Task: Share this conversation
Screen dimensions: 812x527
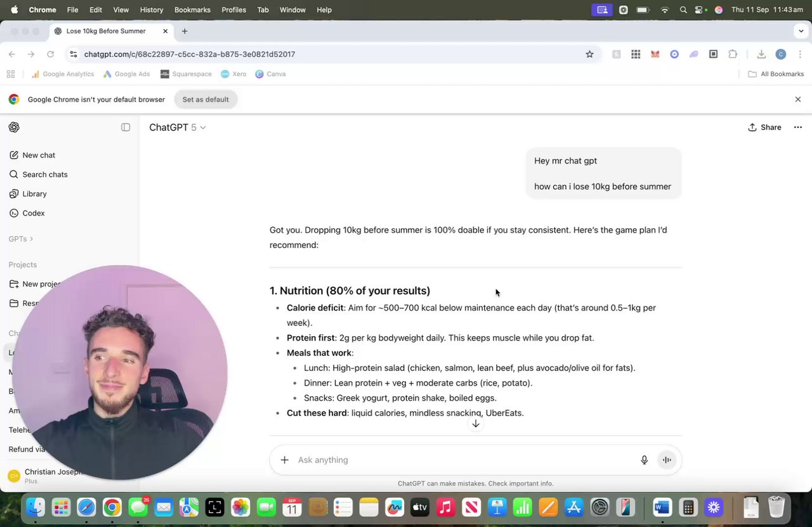Action: [x=764, y=127]
